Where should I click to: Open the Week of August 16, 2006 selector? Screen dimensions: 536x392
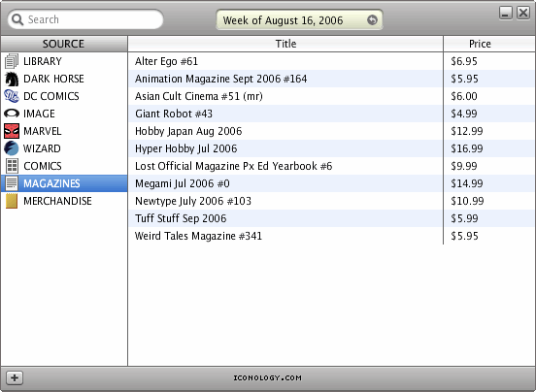(299, 19)
